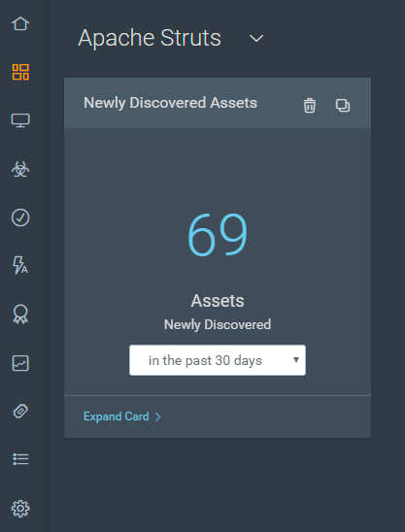This screenshot has height=532, width=405.
Task: Click the Expand Card link
Action: pyautogui.click(x=117, y=416)
